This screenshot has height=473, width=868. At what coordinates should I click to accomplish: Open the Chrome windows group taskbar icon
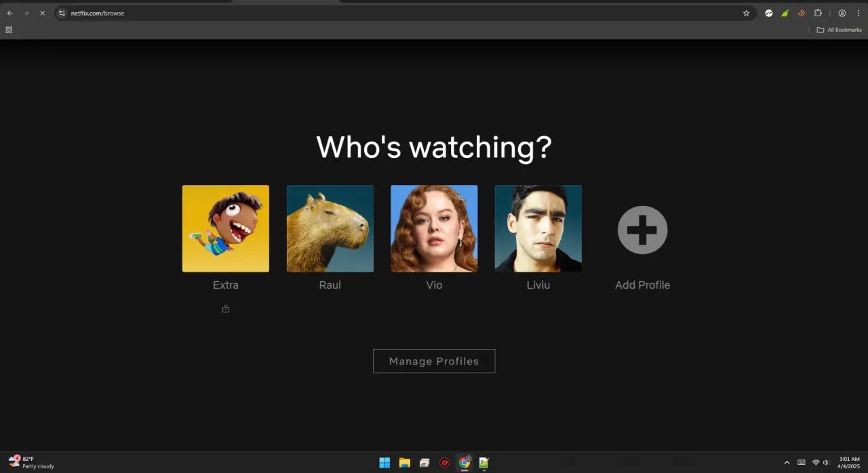coord(425,463)
